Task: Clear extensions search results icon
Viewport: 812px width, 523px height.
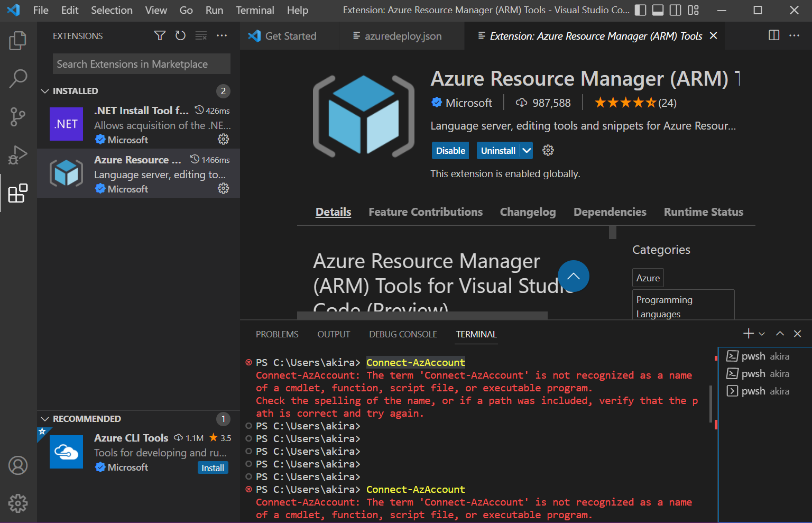Action: click(x=201, y=35)
